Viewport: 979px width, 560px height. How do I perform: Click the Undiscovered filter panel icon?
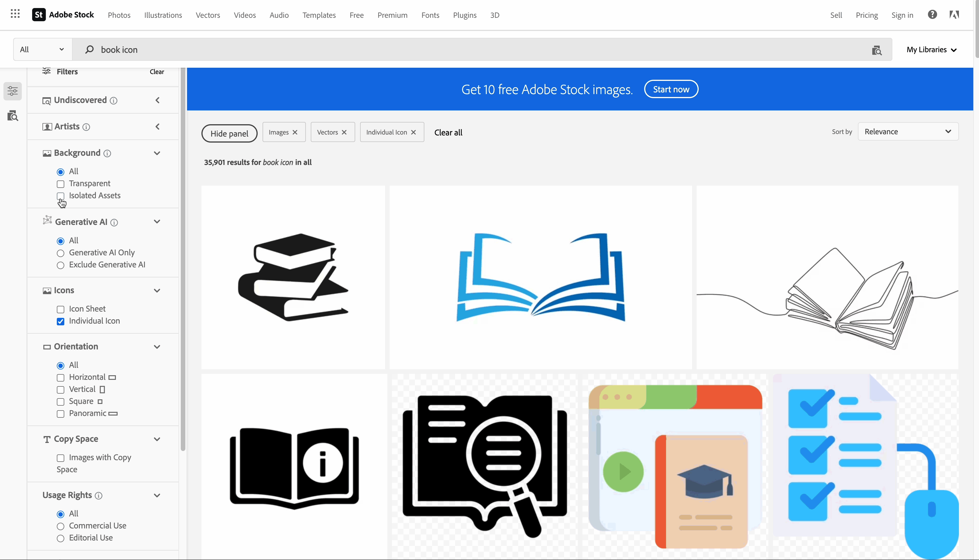coord(46,100)
